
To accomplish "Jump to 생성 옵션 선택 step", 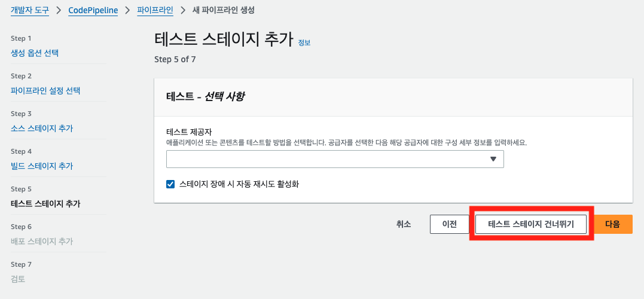I will point(35,53).
